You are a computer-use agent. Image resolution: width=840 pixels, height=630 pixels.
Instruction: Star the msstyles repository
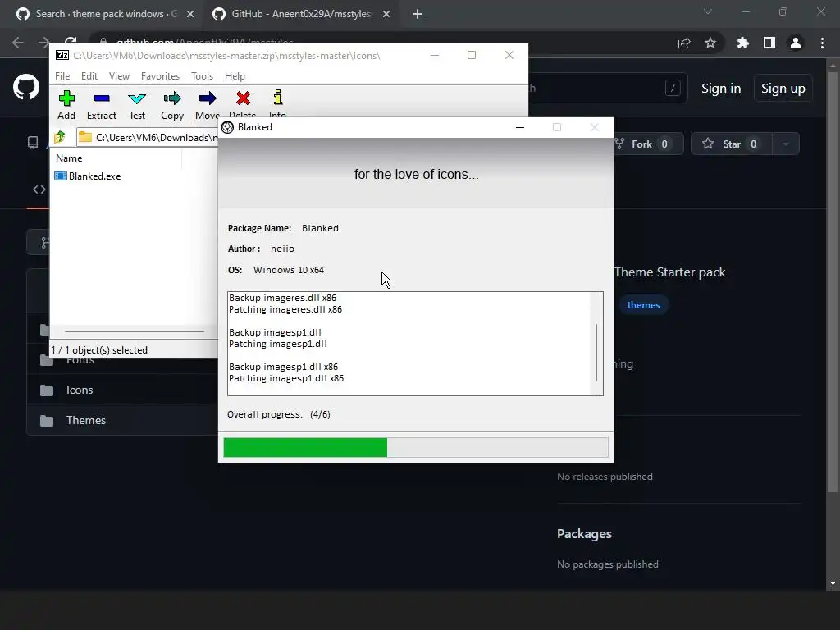click(x=731, y=144)
